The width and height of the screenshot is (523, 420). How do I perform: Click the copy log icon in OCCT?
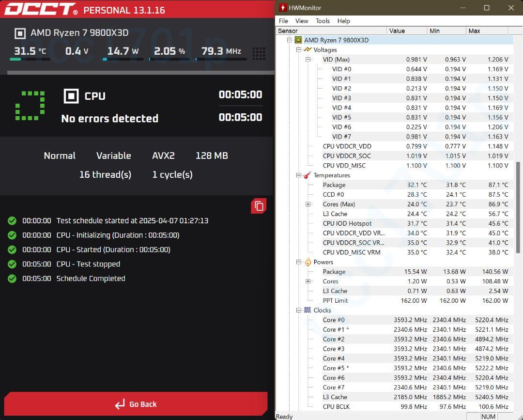pos(259,206)
